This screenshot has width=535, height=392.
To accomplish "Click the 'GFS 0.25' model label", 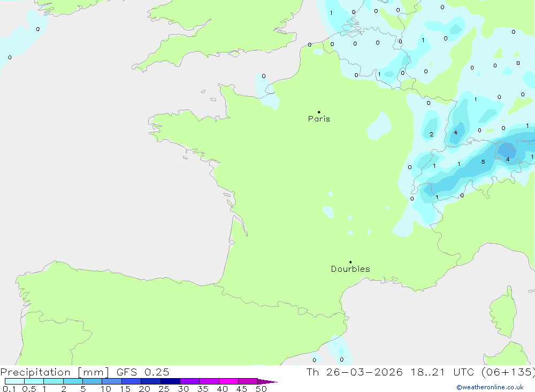I will [143, 372].
